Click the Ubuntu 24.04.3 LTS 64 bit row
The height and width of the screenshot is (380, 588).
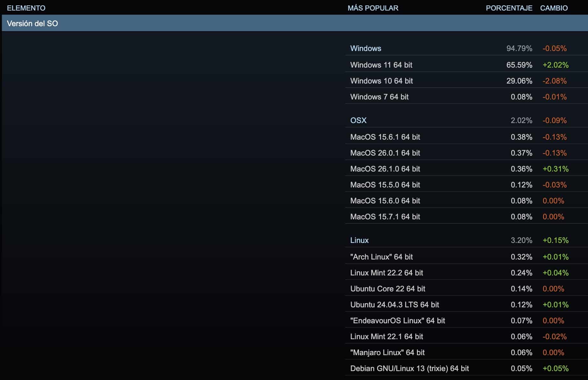click(x=467, y=304)
